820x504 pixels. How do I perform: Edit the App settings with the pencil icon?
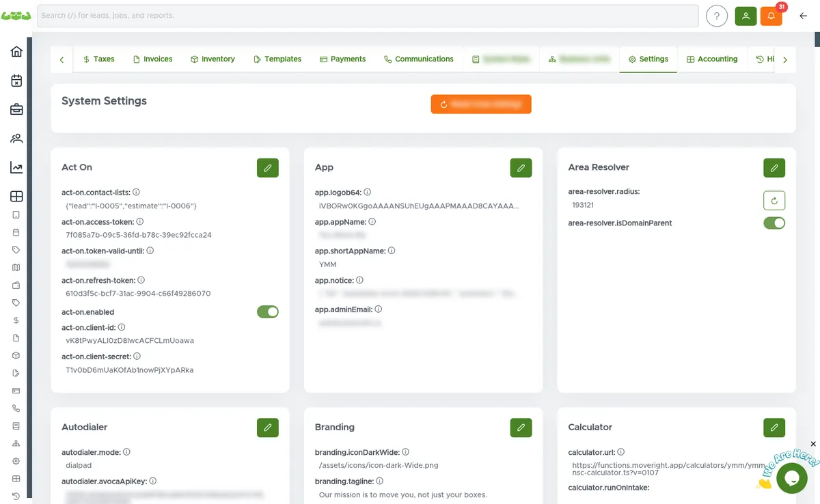(521, 167)
